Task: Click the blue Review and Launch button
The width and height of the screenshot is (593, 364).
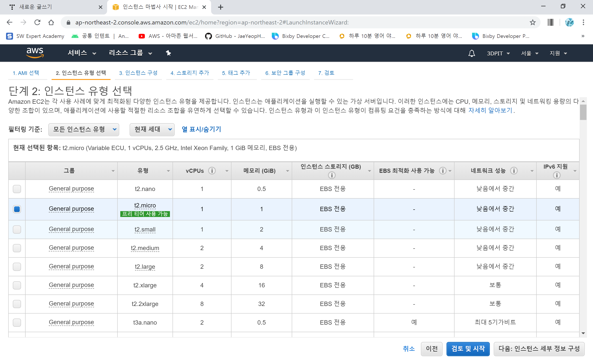Action: tap(468, 349)
